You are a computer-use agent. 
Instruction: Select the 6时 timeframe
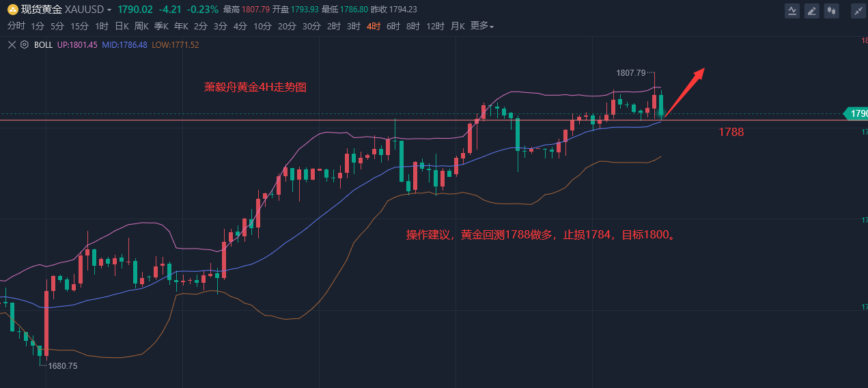point(393,26)
